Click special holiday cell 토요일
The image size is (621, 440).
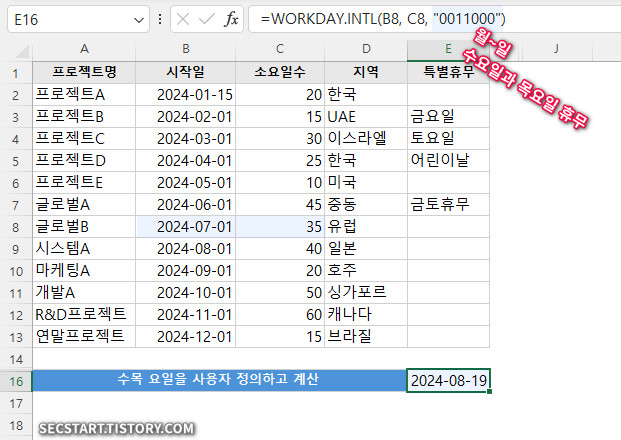coord(448,139)
